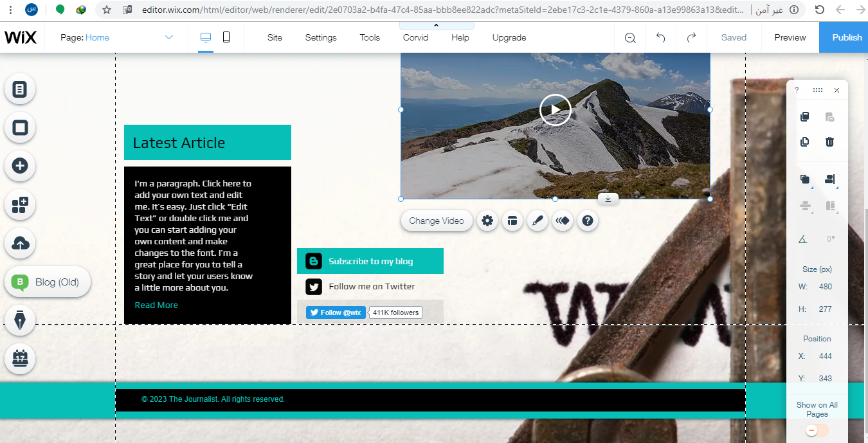Click the undo arrow in top bar
Screen dimensions: 868x443
(660, 37)
